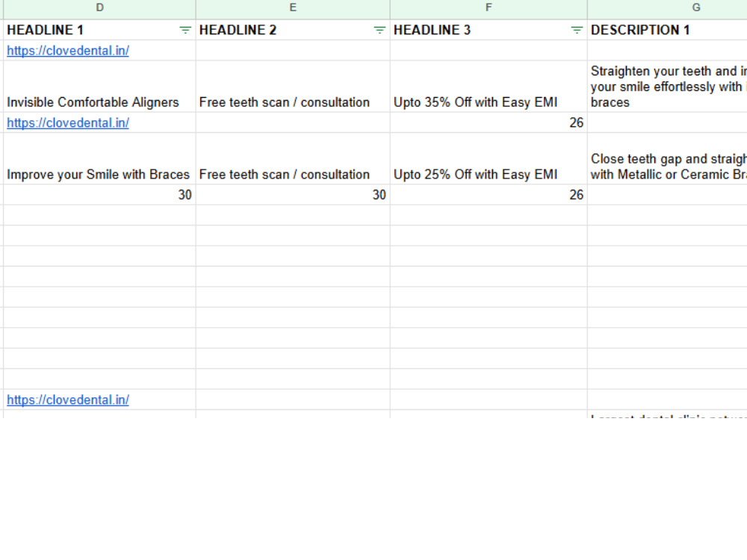Image resolution: width=747 pixels, height=560 pixels.
Task: Click the HEADLINE 1 header cell text
Action: pos(46,30)
